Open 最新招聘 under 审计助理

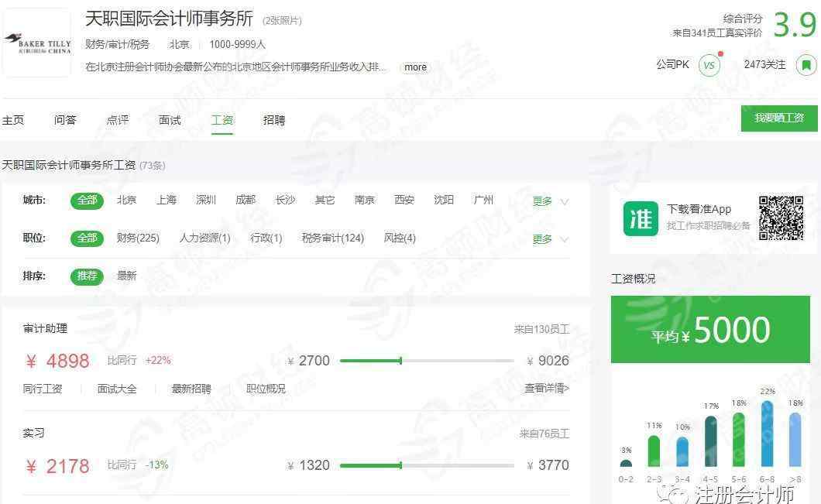pos(191,389)
